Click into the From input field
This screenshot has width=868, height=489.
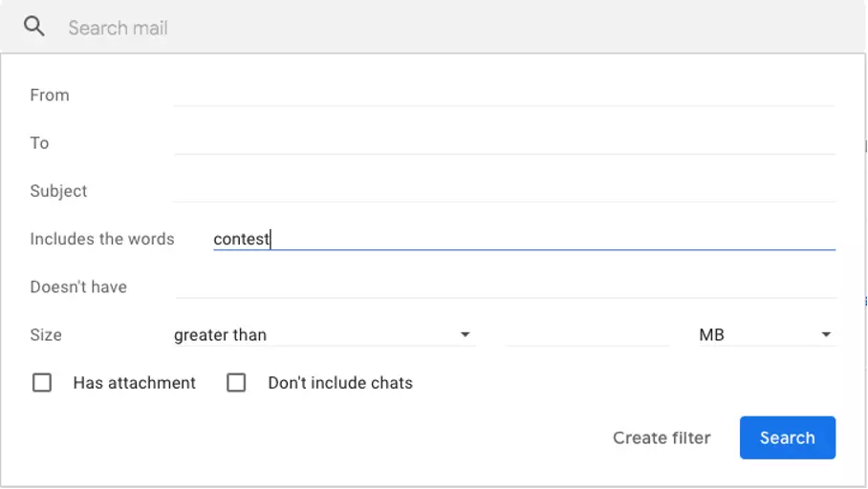504,95
